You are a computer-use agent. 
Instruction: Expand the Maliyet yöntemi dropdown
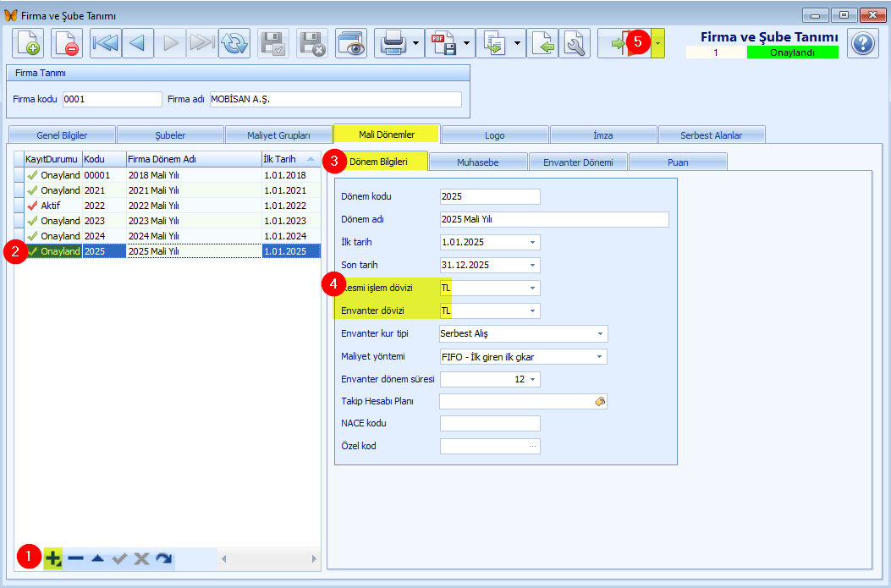tap(600, 357)
